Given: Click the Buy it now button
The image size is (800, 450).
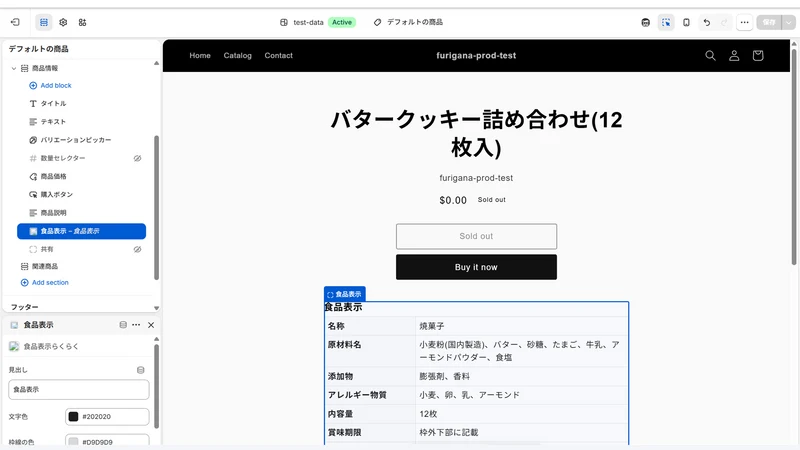Looking at the screenshot, I should (477, 267).
